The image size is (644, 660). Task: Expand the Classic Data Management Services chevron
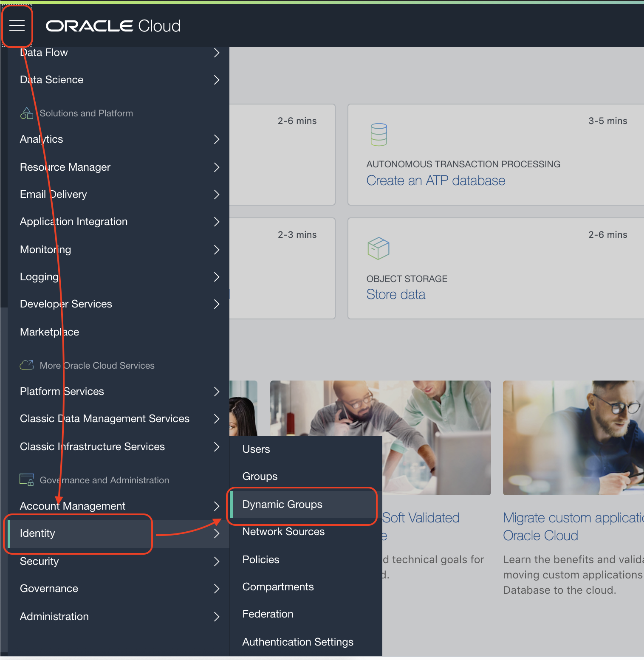click(217, 419)
